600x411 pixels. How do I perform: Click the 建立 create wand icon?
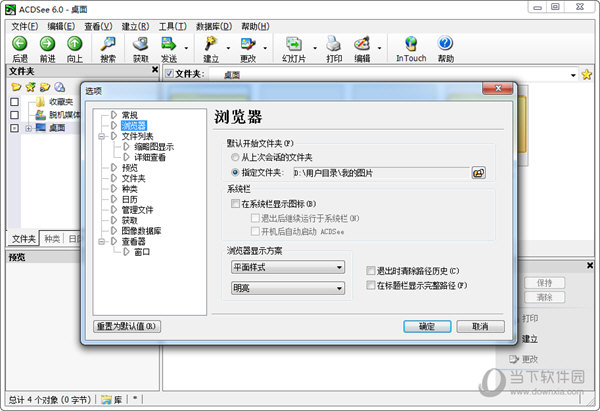(211, 44)
